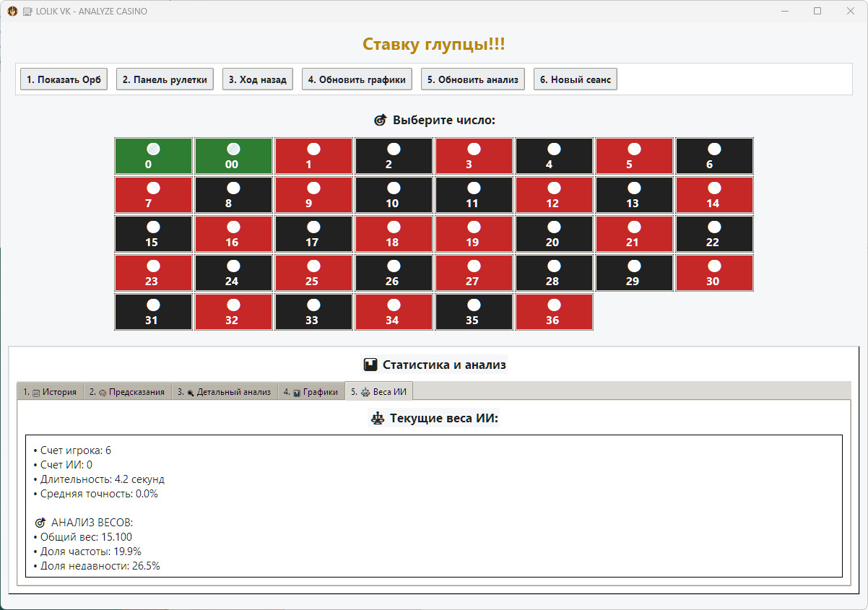Click 'Доля недавности: 26.5%' line

tap(97, 566)
